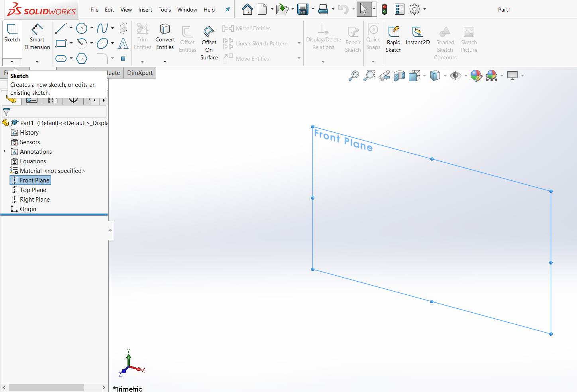Click the Home icon in top toolbar

[247, 9]
